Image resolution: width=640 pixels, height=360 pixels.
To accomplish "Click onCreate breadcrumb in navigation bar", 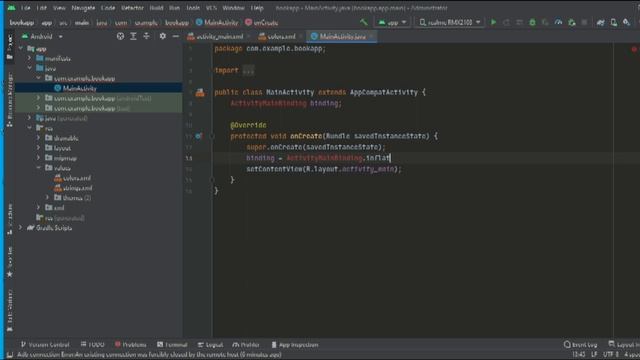I will [262, 22].
